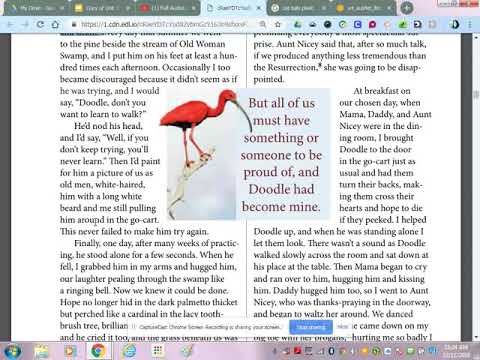
Task: Open Internet Explorer from the taskbar
Action: coord(129,351)
